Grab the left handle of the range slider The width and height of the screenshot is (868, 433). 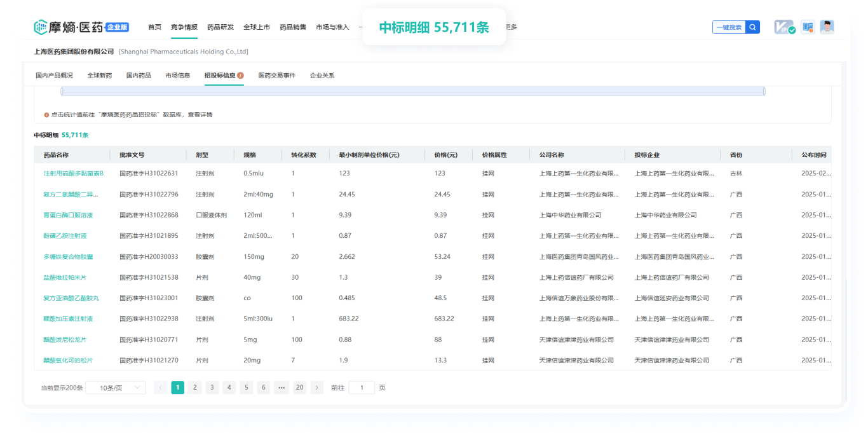pyautogui.click(x=62, y=92)
